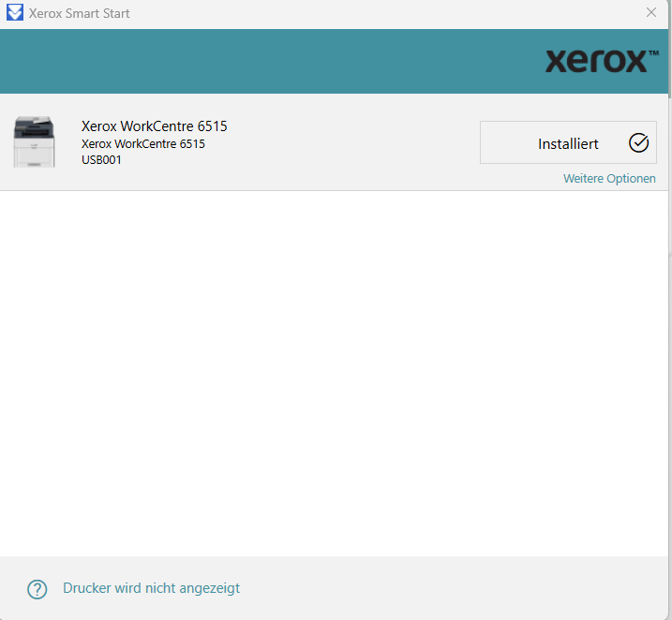Click the Xerox Smart Start app icon
672x620 pixels.
[15, 12]
